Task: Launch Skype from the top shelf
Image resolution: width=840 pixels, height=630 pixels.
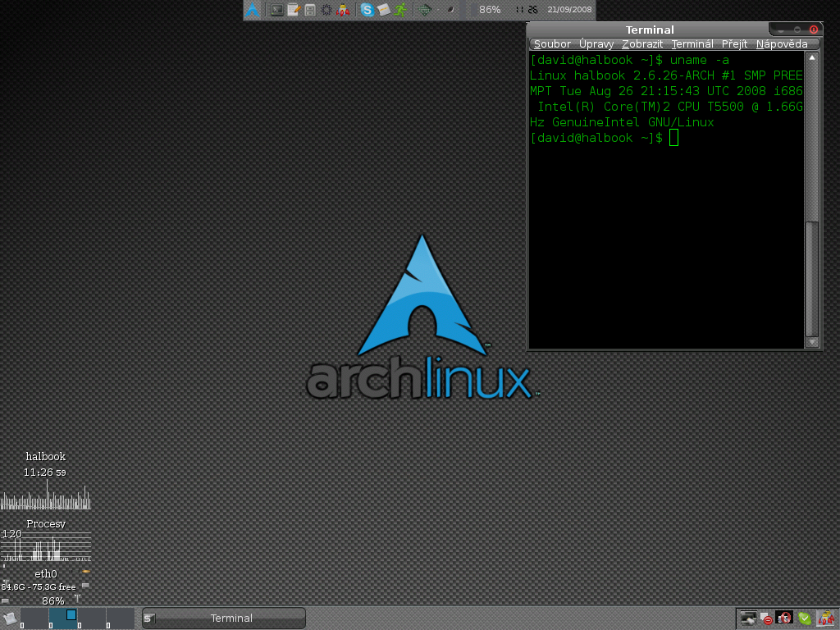Action: (x=367, y=10)
